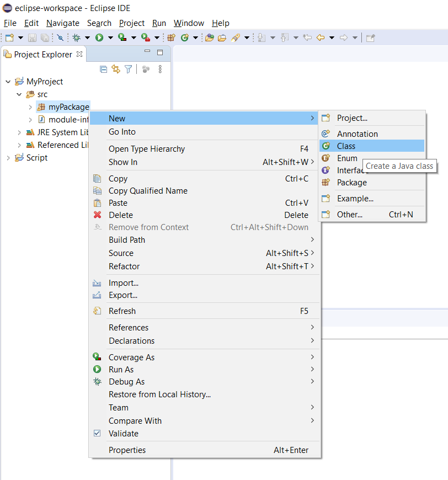Toggle Link with Editor in Project Explorer
This screenshot has width=448, height=480.
point(116,69)
